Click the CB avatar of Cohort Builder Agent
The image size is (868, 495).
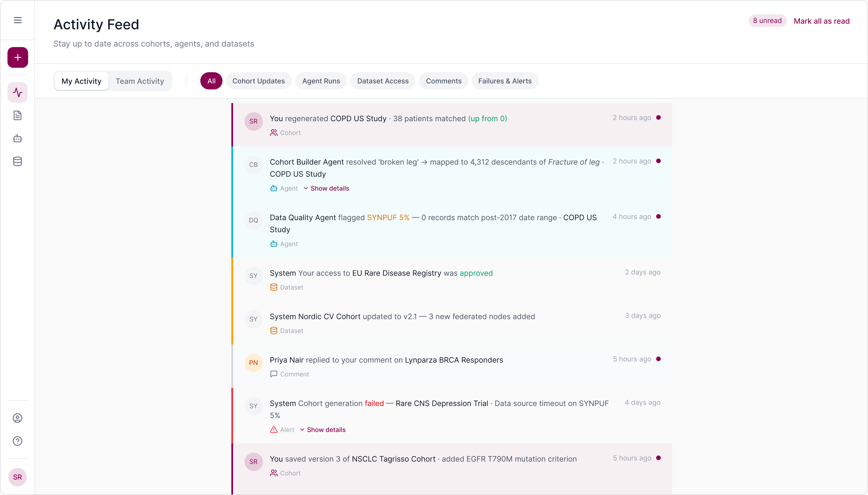coord(253,165)
